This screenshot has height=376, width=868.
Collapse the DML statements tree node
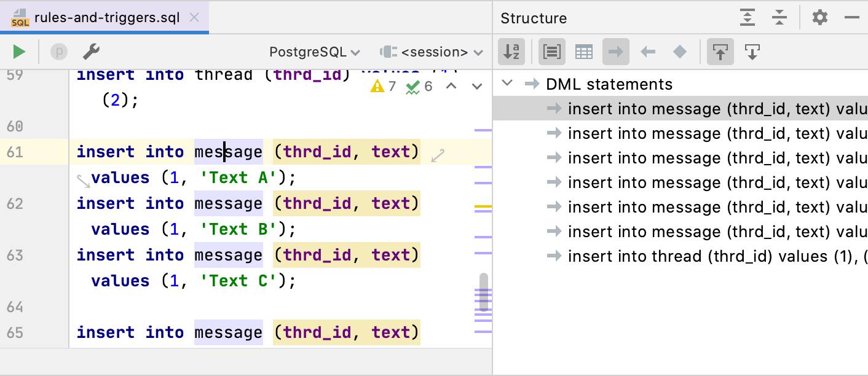[x=507, y=84]
